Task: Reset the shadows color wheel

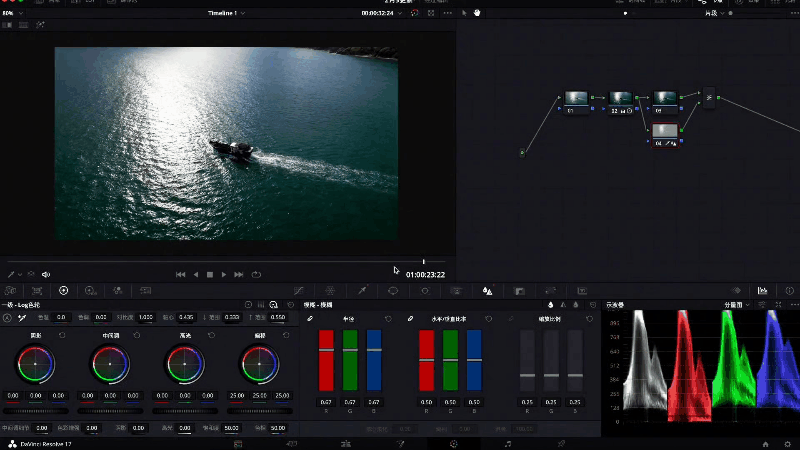Action: point(62,335)
